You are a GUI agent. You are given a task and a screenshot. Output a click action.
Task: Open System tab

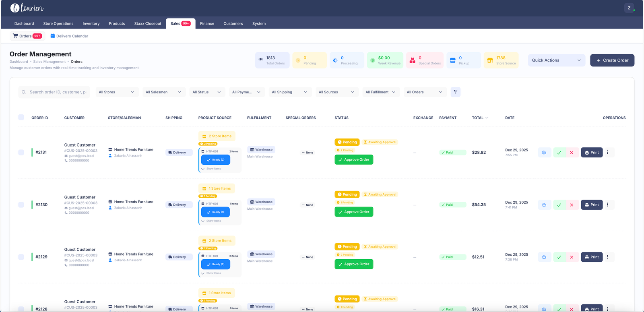(259, 24)
